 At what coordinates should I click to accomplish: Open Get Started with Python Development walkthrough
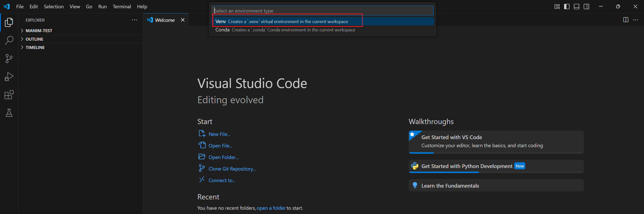click(x=496, y=166)
